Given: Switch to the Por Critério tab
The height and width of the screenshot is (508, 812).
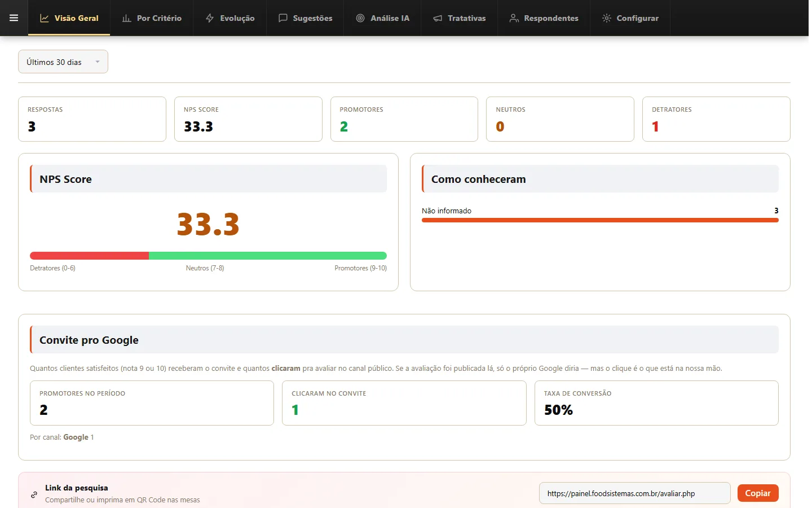Looking at the screenshot, I should point(152,18).
